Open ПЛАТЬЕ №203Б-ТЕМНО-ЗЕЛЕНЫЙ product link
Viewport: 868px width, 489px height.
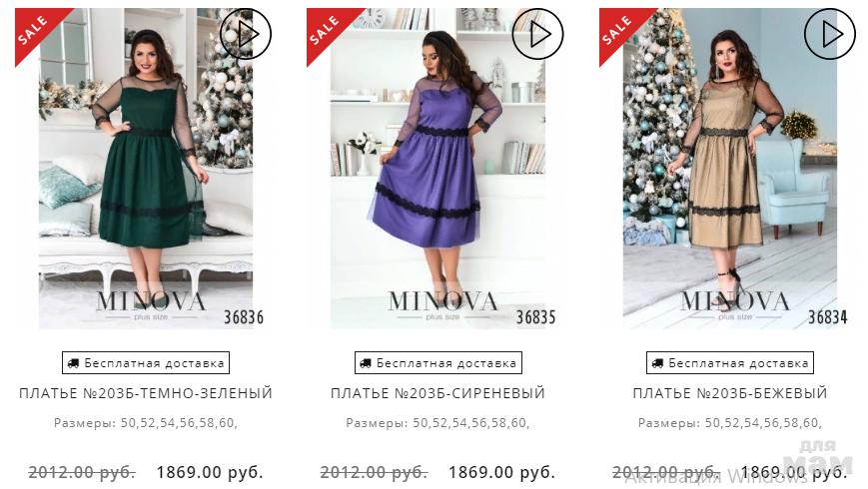point(146,393)
